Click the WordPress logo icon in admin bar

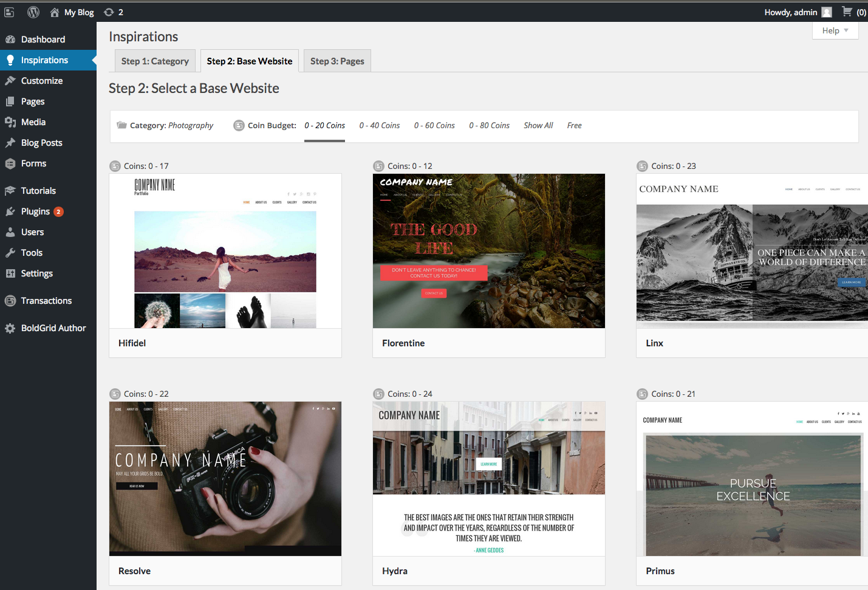(x=33, y=12)
